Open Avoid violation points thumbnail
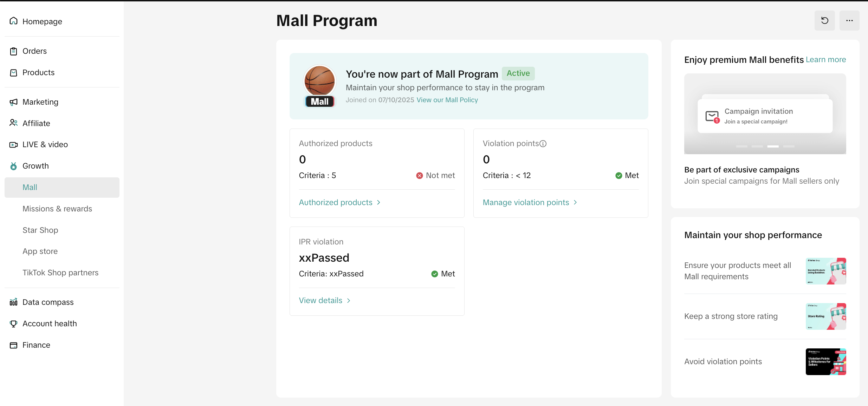 coord(825,362)
